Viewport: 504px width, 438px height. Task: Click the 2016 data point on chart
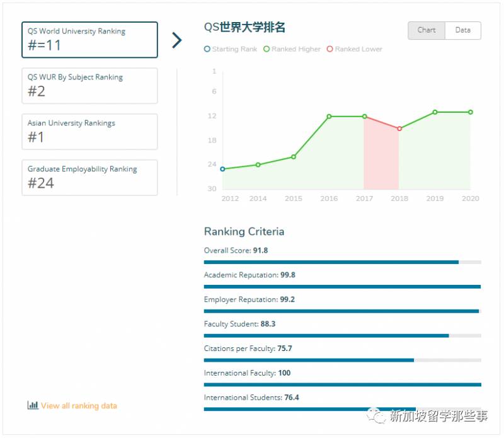(x=329, y=117)
